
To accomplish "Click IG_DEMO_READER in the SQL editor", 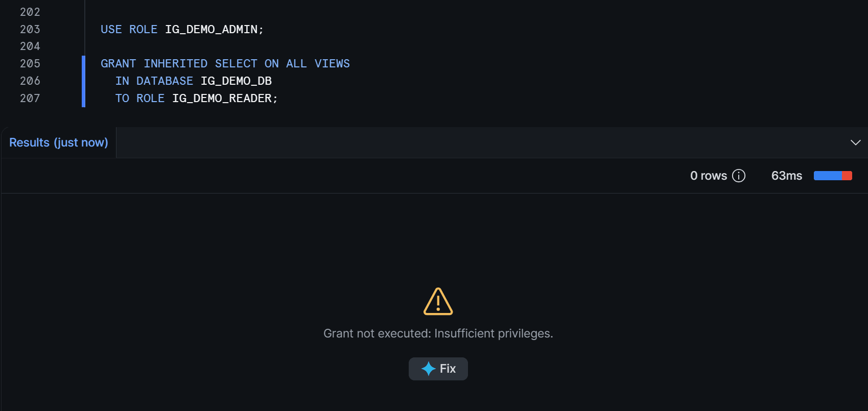I will point(222,99).
